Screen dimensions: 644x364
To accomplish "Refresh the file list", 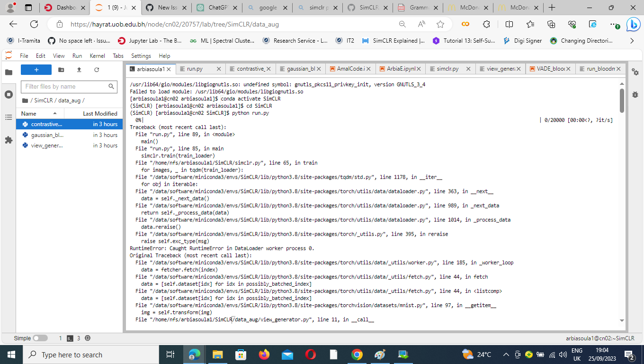I will tap(96, 69).
